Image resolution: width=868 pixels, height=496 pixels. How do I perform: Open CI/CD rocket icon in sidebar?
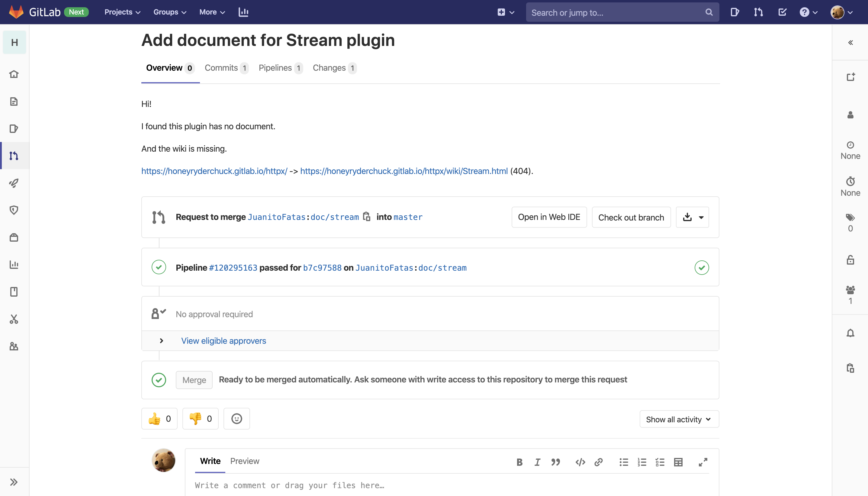pos(14,183)
